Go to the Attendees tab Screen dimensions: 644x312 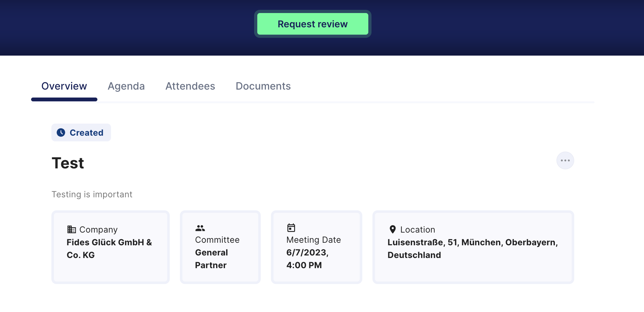(190, 86)
